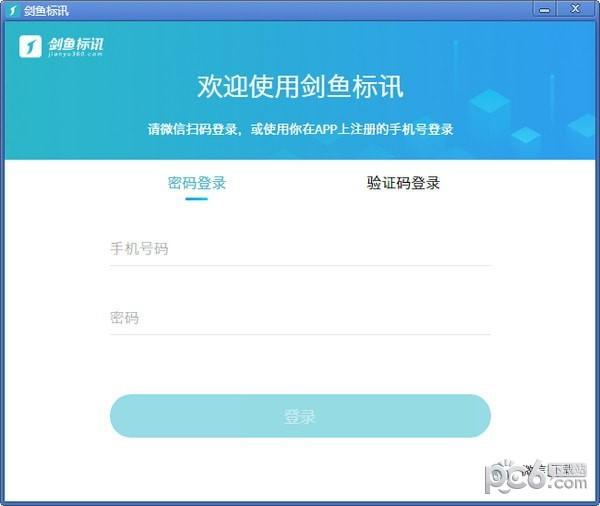Click the .com text of the watermark
The width and height of the screenshot is (600, 506).
(567, 484)
